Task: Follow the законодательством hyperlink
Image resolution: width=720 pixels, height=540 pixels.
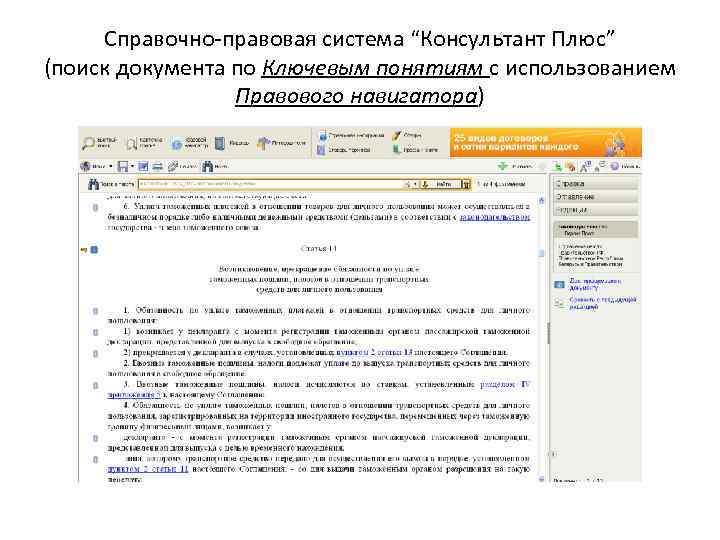Action: [495, 217]
